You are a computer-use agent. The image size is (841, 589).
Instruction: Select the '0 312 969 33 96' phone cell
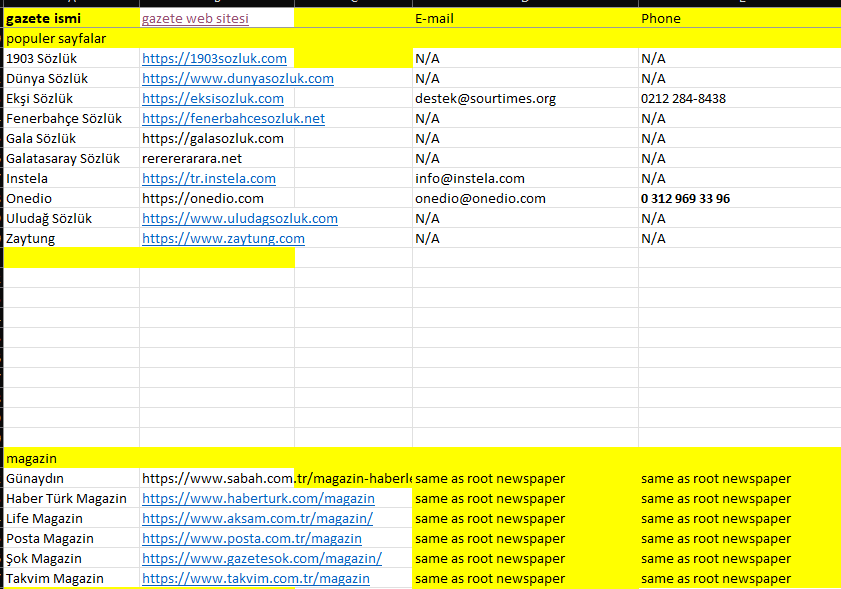(740, 198)
